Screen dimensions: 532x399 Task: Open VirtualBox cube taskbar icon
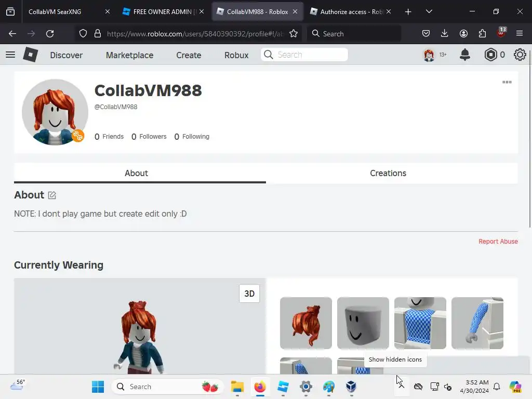coord(351,387)
